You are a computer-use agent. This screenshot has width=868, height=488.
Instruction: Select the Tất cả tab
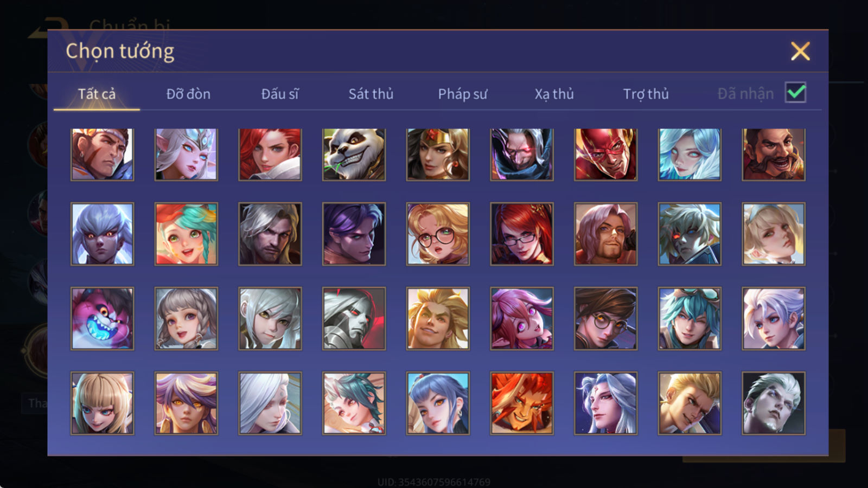click(x=97, y=94)
